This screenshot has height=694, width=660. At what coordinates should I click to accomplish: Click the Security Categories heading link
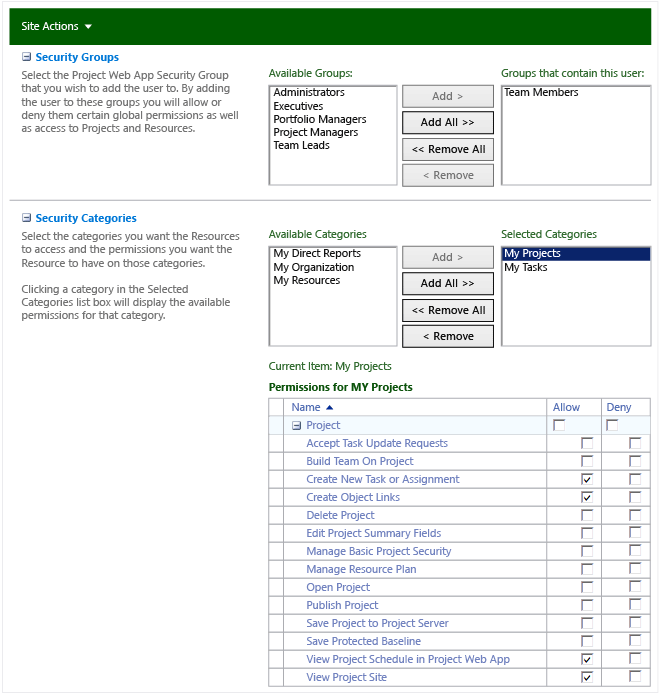click(x=86, y=218)
